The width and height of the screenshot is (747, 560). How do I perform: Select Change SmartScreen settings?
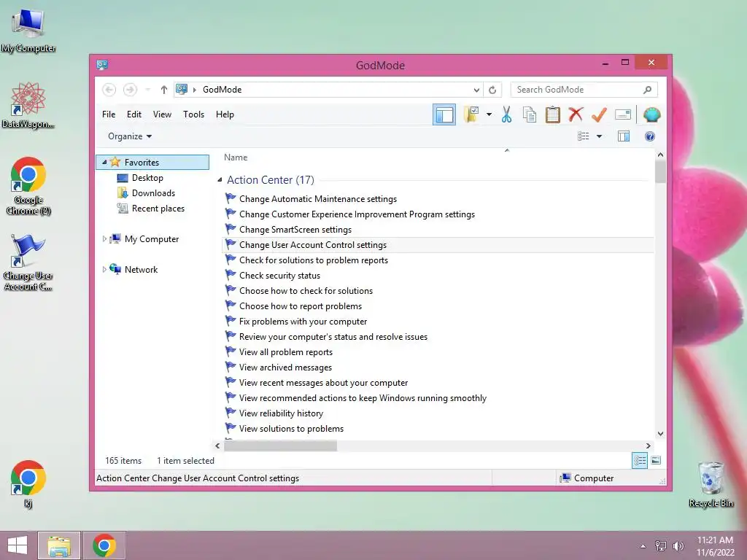[x=295, y=230]
